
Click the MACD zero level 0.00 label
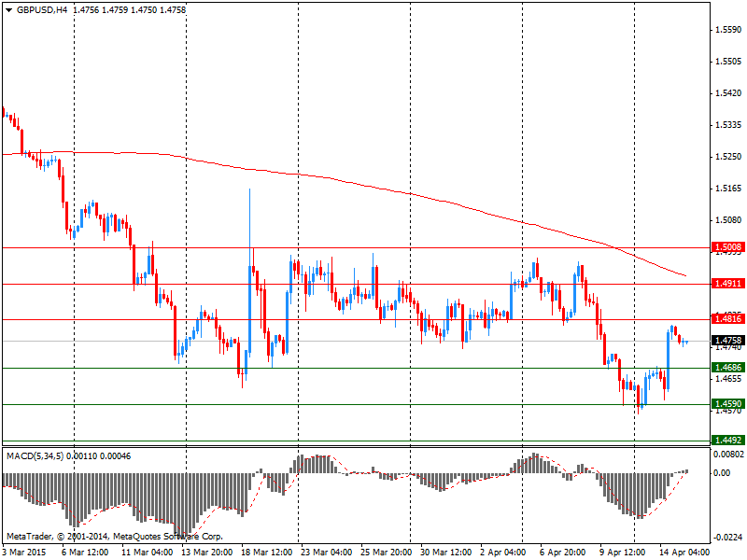coord(722,473)
